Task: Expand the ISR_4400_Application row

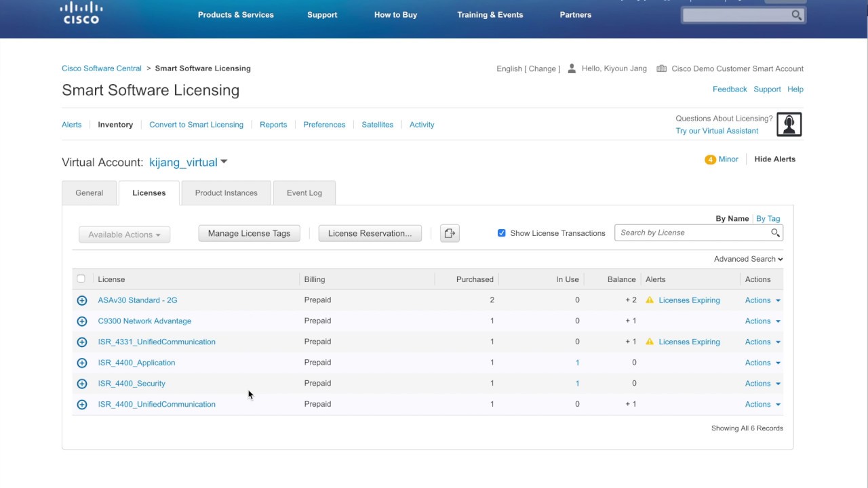Action: coord(82,363)
